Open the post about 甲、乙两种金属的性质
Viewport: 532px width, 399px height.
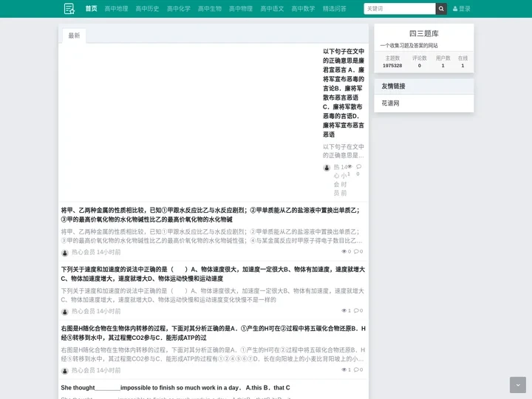tap(211, 215)
